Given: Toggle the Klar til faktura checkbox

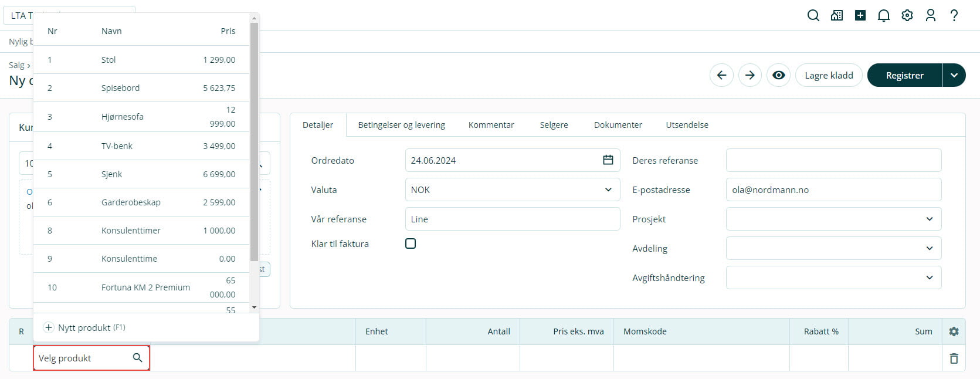Looking at the screenshot, I should click(411, 243).
